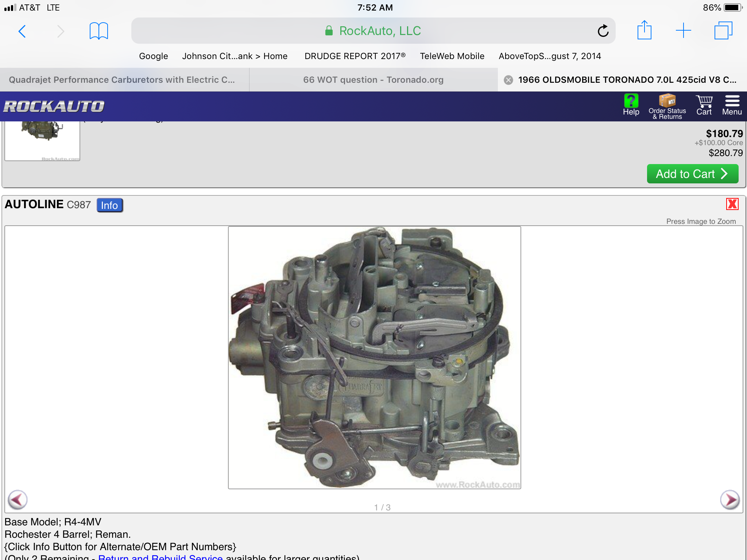Open AboveTopSecret August 7 bookmark
Screen dimensions: 747x560
tap(550, 56)
